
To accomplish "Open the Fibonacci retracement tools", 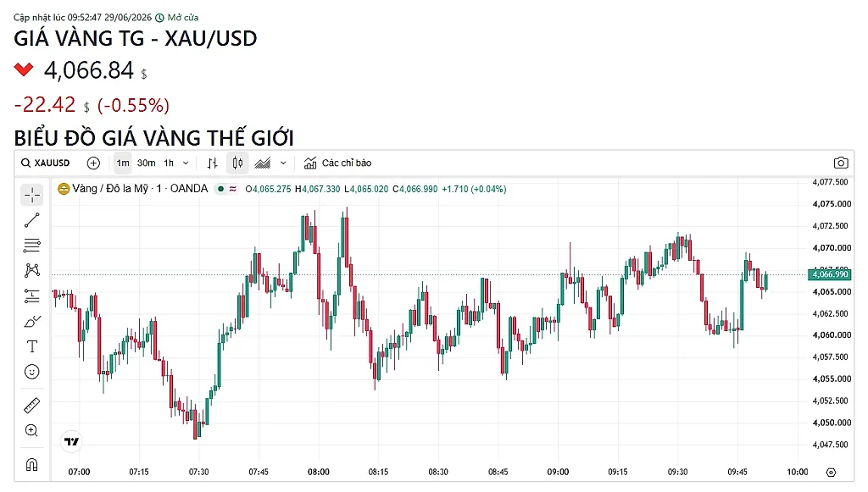I will [x=32, y=245].
